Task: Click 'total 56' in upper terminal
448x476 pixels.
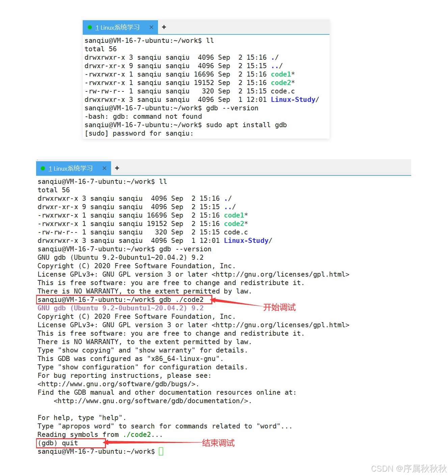Action: click(x=101, y=49)
